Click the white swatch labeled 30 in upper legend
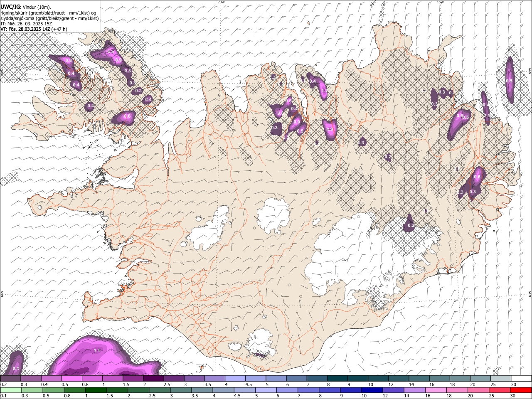532x399 pixels. tap(521, 378)
